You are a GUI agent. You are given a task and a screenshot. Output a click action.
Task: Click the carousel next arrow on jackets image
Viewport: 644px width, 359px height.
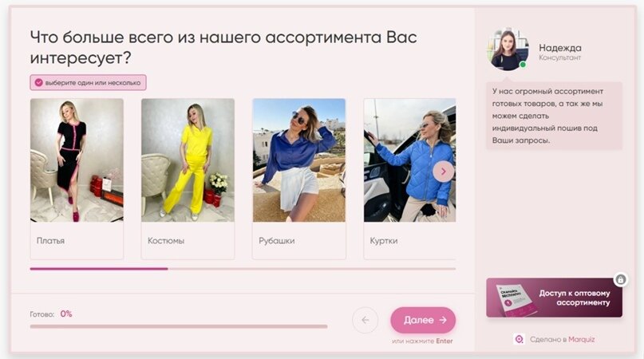tap(444, 172)
